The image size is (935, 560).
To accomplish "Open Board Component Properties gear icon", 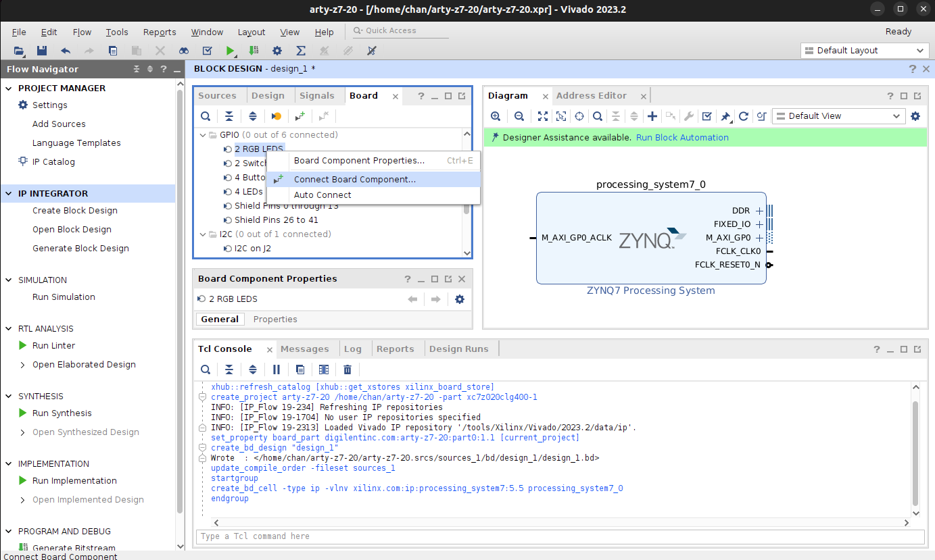I will [x=460, y=299].
